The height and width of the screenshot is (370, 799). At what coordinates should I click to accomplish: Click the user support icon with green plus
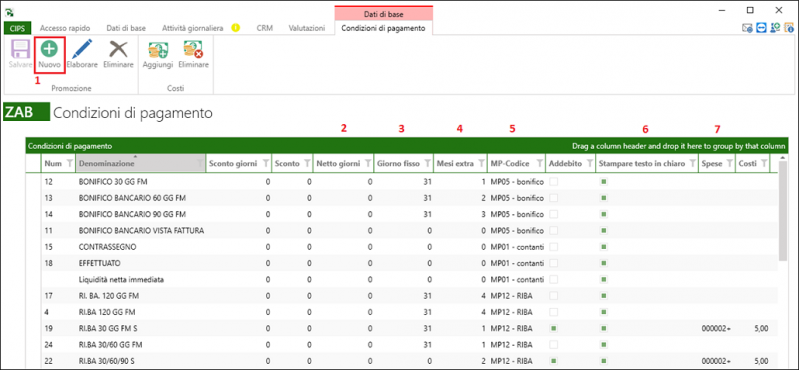pos(776,29)
